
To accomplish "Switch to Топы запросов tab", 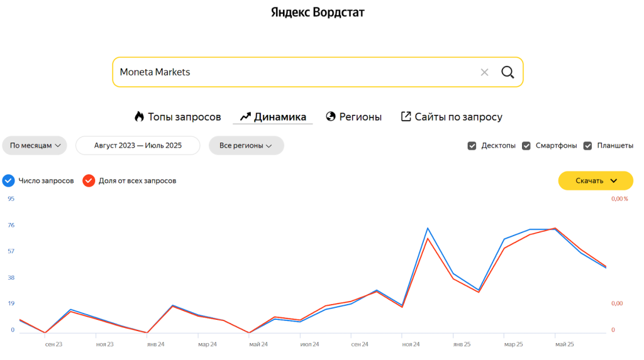I will (x=184, y=117).
